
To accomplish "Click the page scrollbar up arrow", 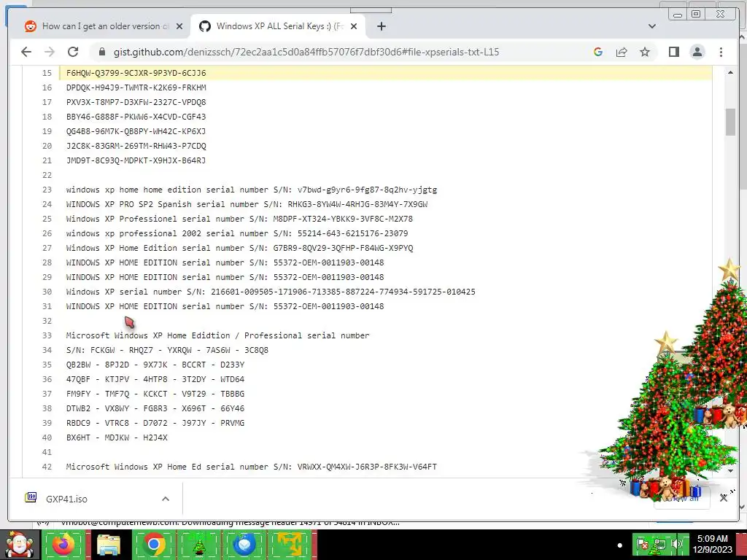I will click(x=730, y=72).
